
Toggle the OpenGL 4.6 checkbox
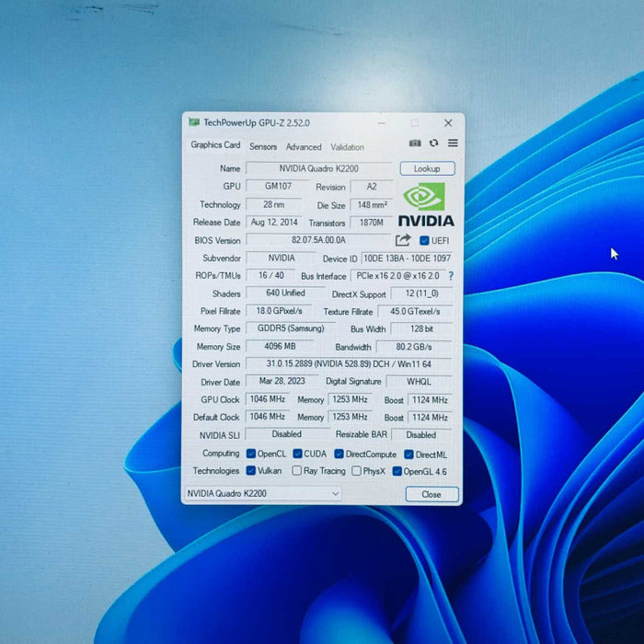pyautogui.click(x=397, y=471)
